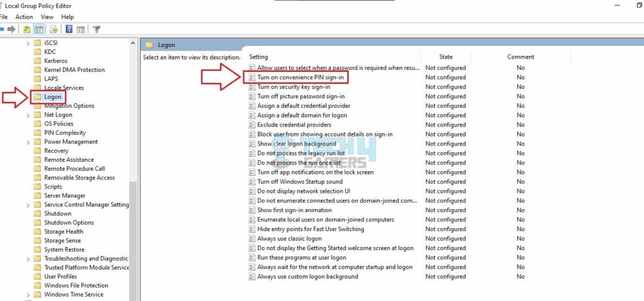Toggle the Show/Hide Action Pane icon

pos(81,29)
